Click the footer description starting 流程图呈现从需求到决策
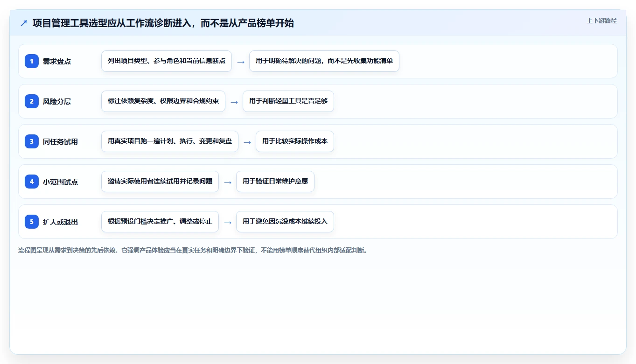 tap(193, 250)
